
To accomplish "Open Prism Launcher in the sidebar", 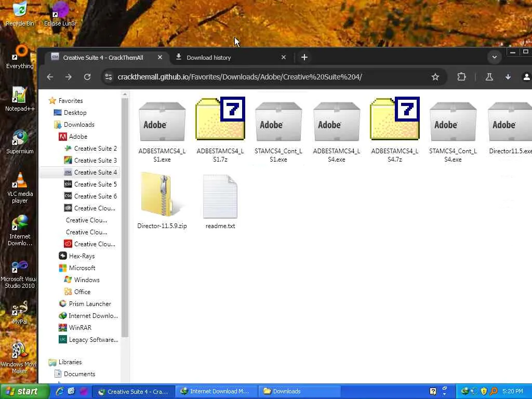I will pyautogui.click(x=85, y=303).
